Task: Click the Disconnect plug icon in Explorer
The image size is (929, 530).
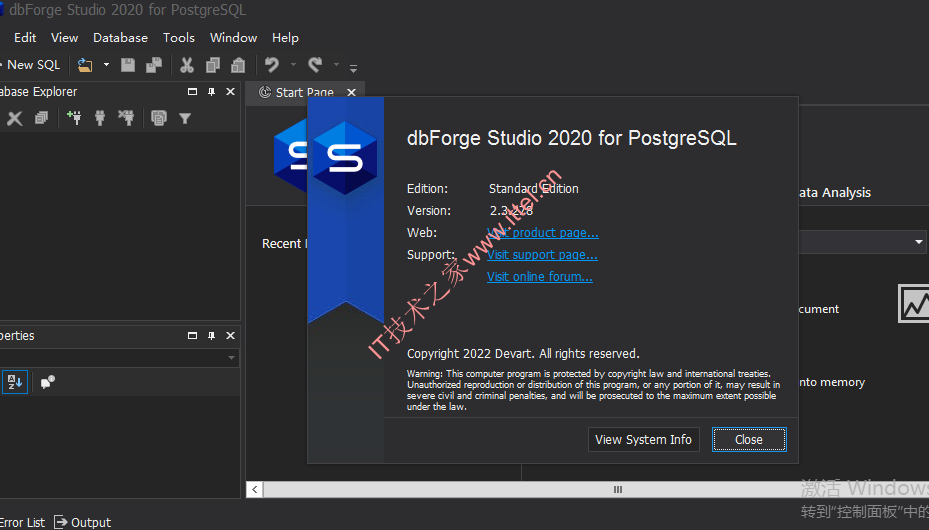Action: tap(126, 118)
